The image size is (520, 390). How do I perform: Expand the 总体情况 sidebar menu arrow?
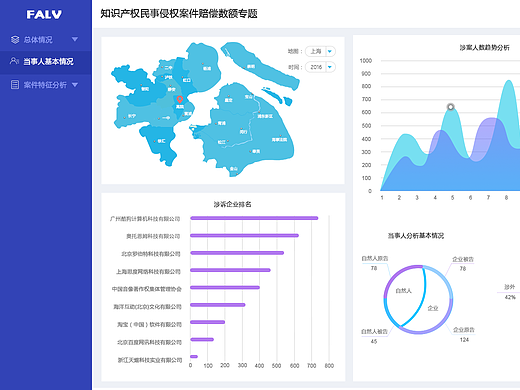click(75, 39)
